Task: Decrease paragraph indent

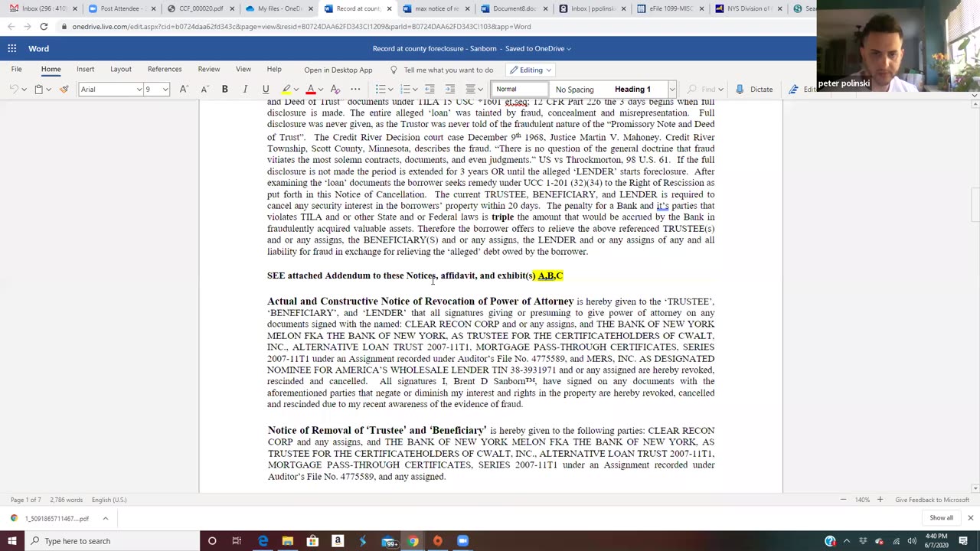Action: point(430,90)
